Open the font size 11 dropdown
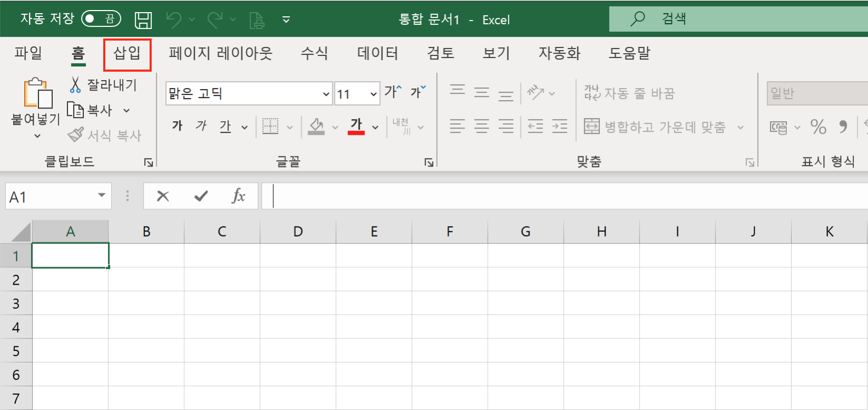The width and height of the screenshot is (868, 410). [x=373, y=94]
